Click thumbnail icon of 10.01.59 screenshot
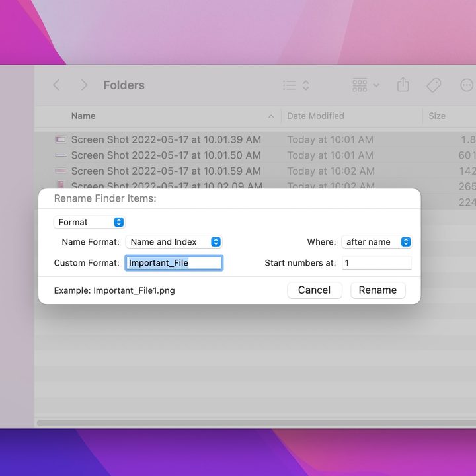This screenshot has width=476, height=476. click(61, 171)
